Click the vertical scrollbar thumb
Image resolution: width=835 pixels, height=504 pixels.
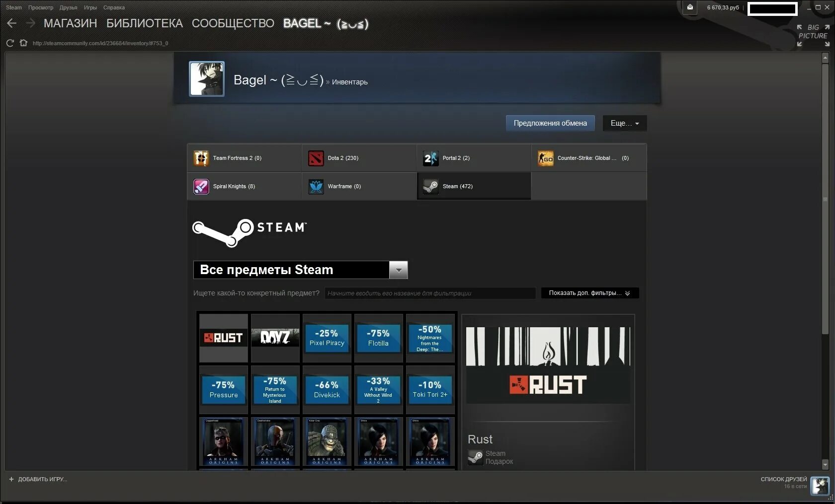(826, 199)
